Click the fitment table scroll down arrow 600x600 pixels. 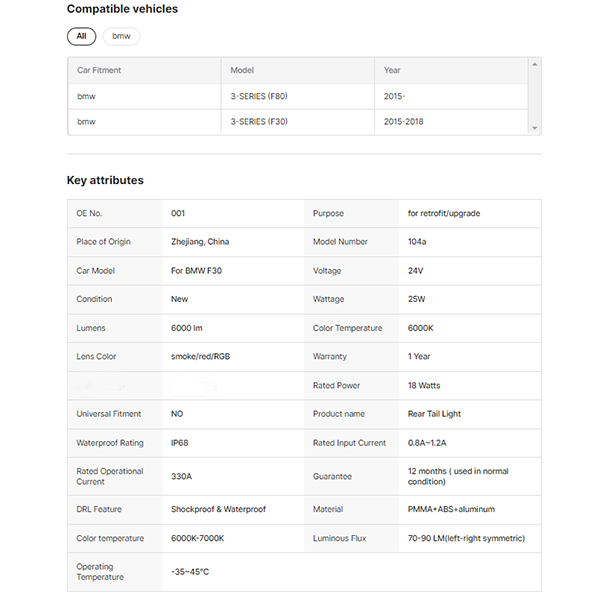(x=535, y=128)
